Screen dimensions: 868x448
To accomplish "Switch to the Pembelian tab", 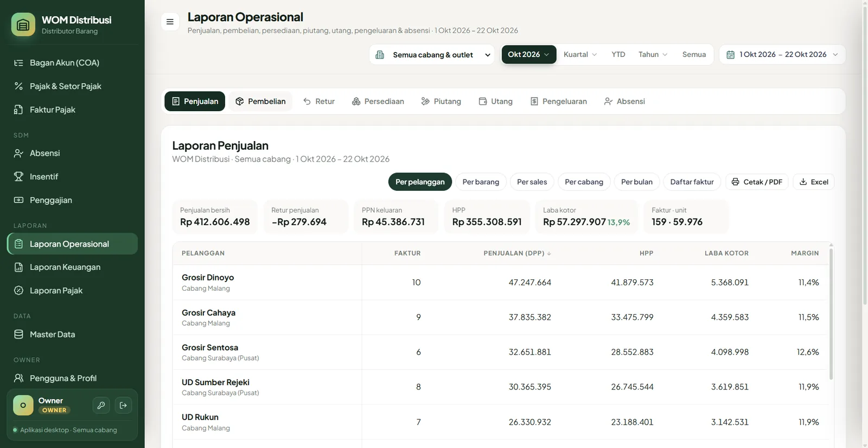I will (x=260, y=101).
